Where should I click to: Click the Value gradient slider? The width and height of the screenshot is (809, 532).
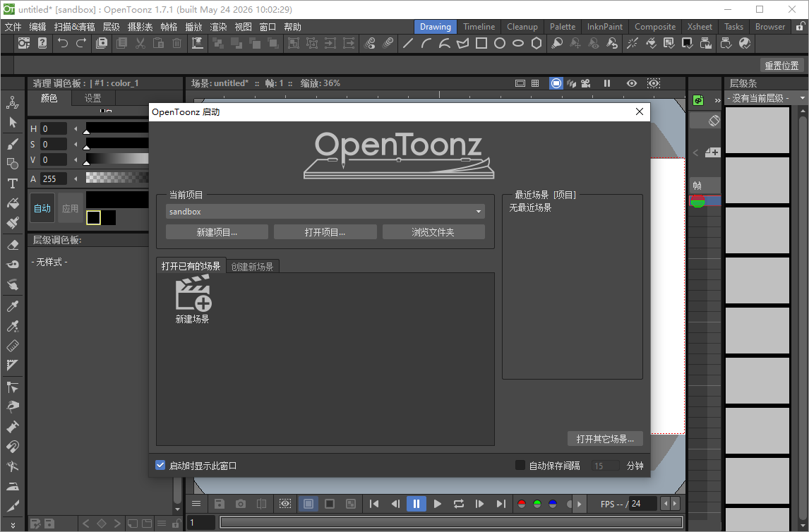tap(117, 158)
